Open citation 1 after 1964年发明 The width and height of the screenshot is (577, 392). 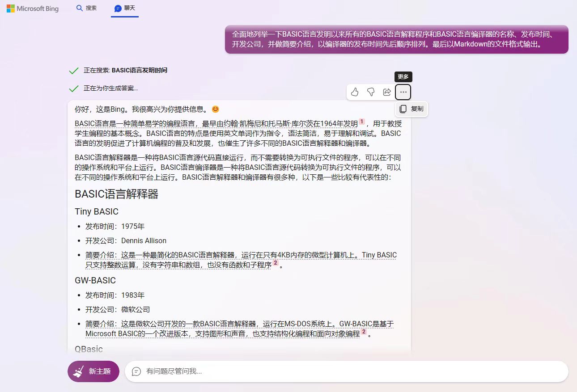361,120
